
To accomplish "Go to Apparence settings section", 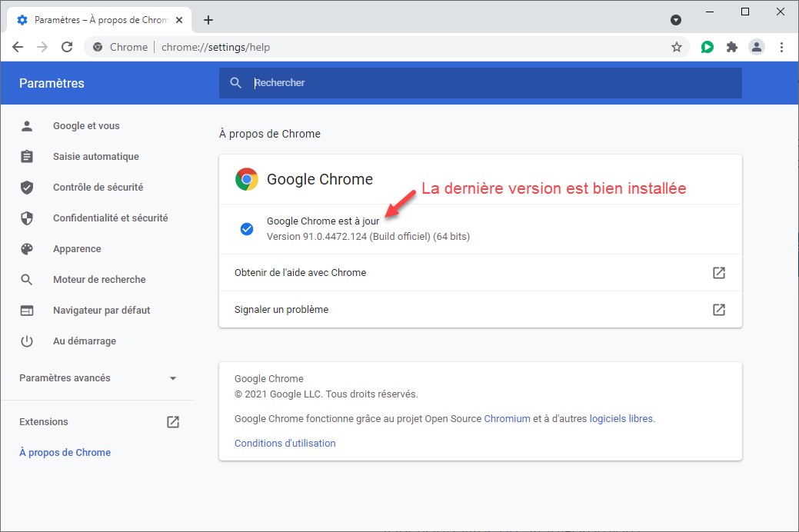I will point(77,249).
